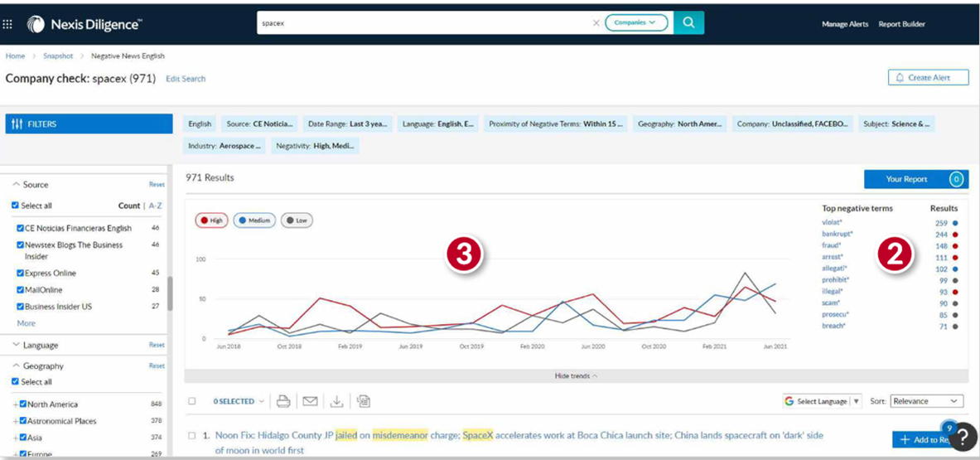Viewport: 980px width, 460px height.
Task: Expand the Language filter section
Action: 17,345
